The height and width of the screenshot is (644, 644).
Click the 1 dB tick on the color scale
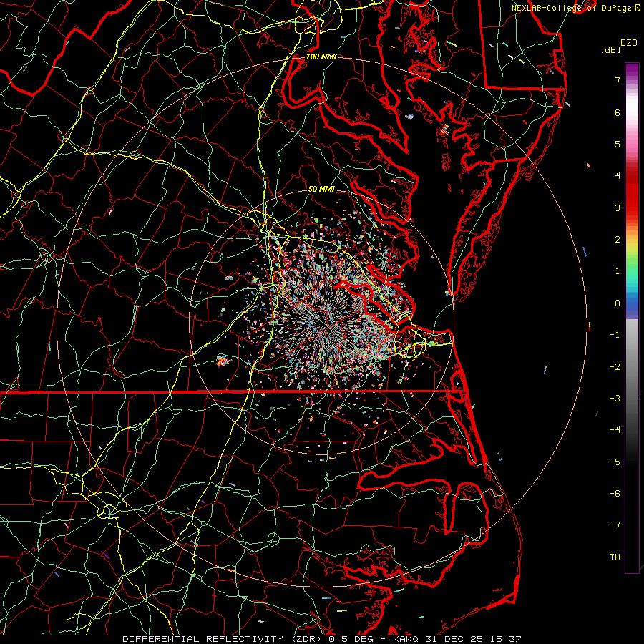[x=618, y=271]
